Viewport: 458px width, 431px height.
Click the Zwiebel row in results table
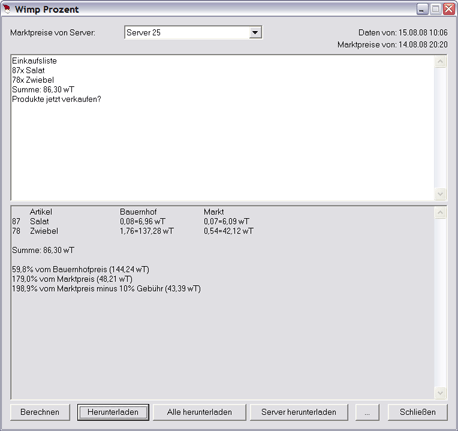pyautogui.click(x=133, y=231)
